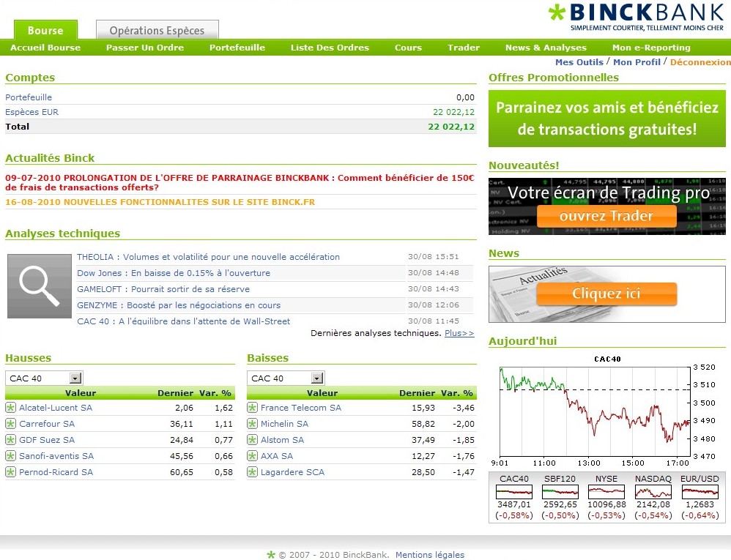
Task: Open the Hausses CAC 40 index dropdown
Action: [44, 378]
